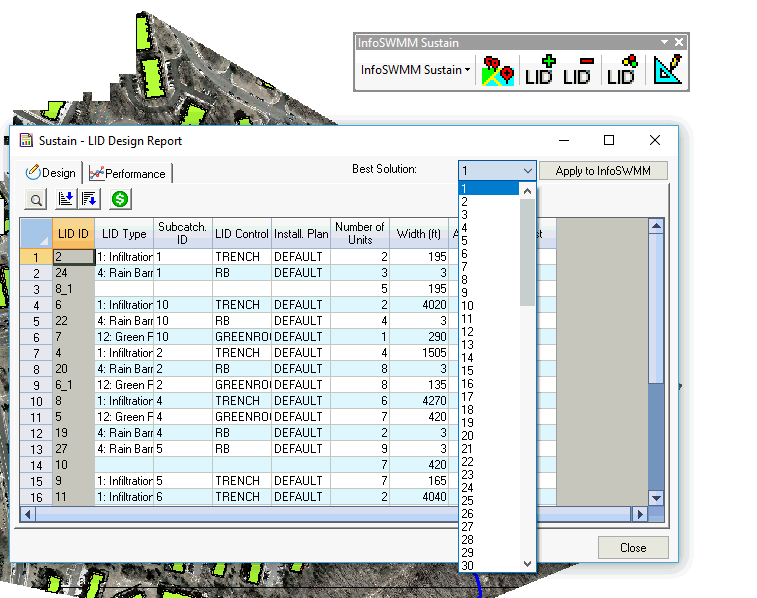Click the LID ID cell '24'
757x598 pixels.
coord(73,273)
